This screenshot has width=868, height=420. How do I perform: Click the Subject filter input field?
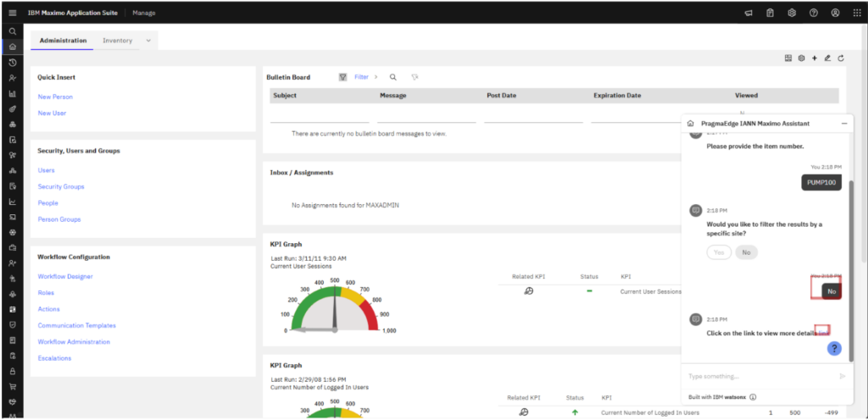coord(320,116)
